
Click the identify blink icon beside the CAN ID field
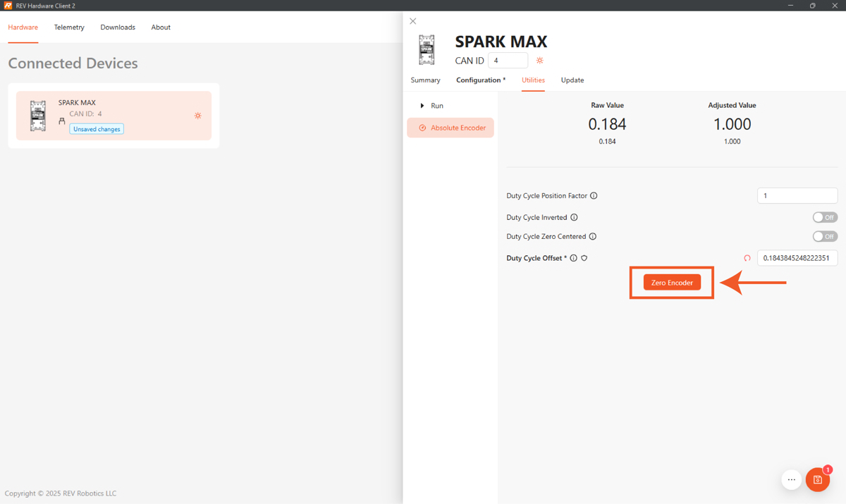point(540,61)
